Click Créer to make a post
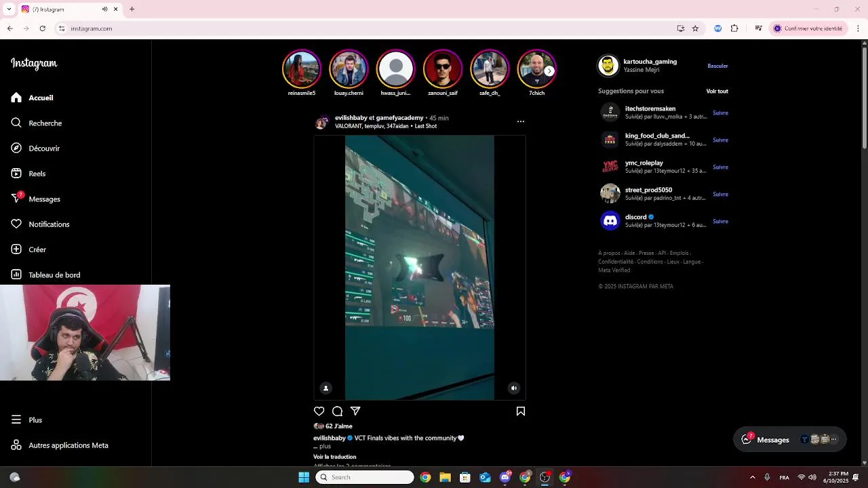Screen dimensions: 868x488 28,249
